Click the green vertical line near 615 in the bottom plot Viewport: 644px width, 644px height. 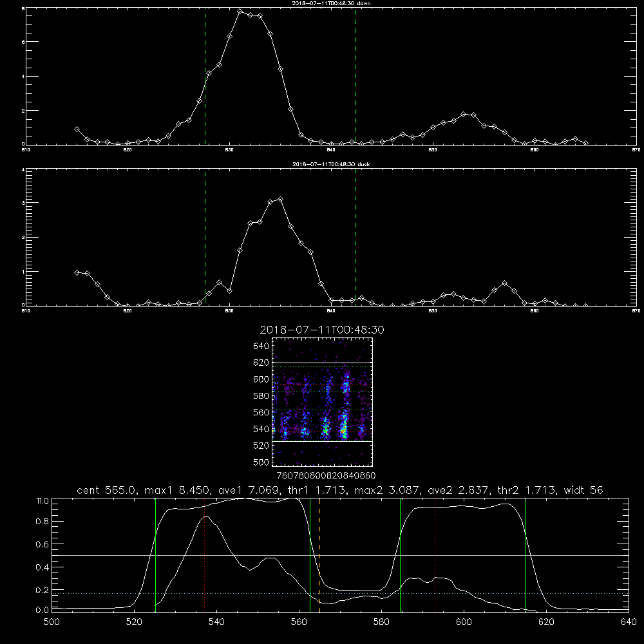(x=526, y=555)
